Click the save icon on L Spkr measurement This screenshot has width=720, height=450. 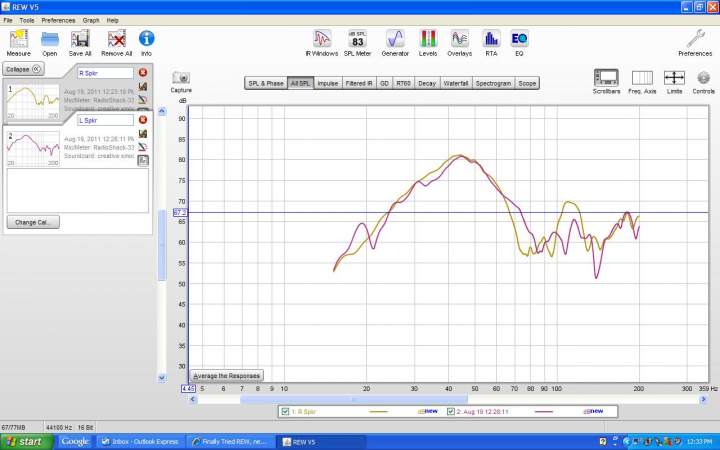[x=143, y=160]
